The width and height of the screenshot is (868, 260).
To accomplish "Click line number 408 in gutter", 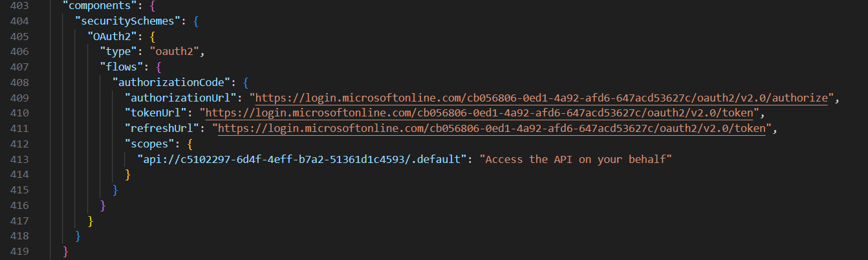I will [x=19, y=83].
